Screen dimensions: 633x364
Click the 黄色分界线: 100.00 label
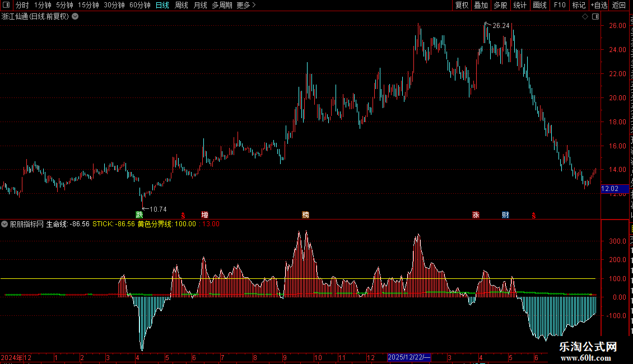coord(167,224)
